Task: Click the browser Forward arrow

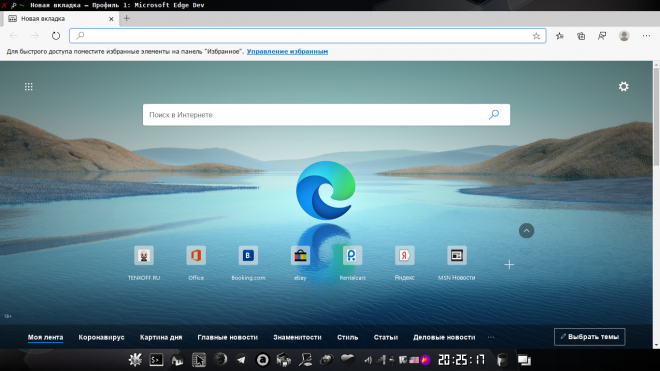Action: (x=35, y=36)
